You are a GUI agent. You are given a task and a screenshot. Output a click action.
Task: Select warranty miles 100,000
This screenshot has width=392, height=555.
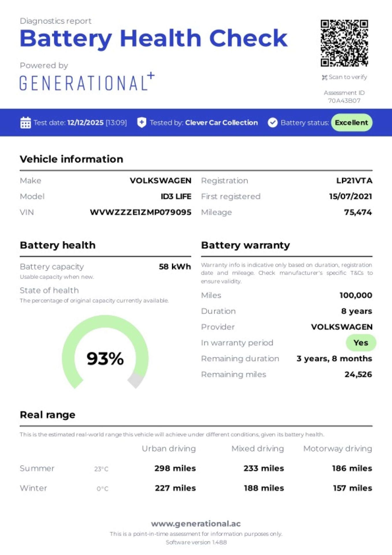click(356, 295)
